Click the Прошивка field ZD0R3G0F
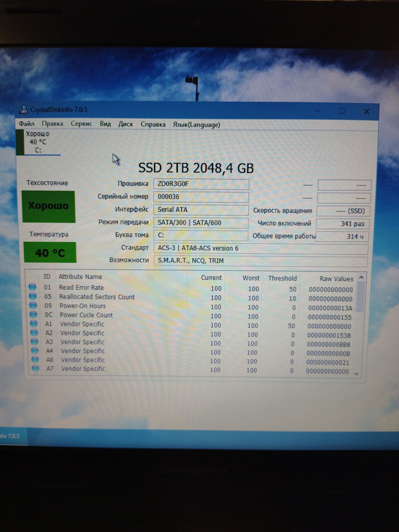 click(x=201, y=184)
